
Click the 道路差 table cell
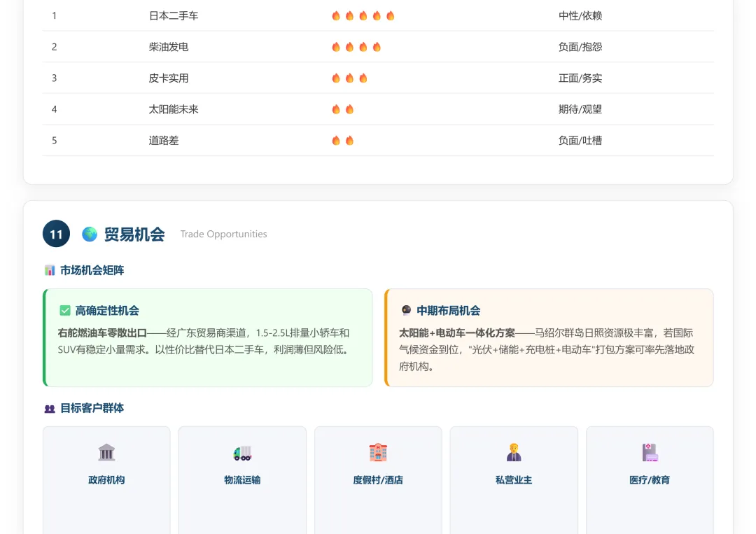point(163,140)
